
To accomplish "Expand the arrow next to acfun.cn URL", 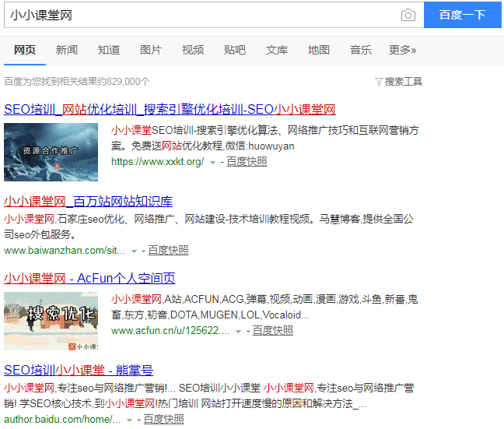I will point(238,332).
